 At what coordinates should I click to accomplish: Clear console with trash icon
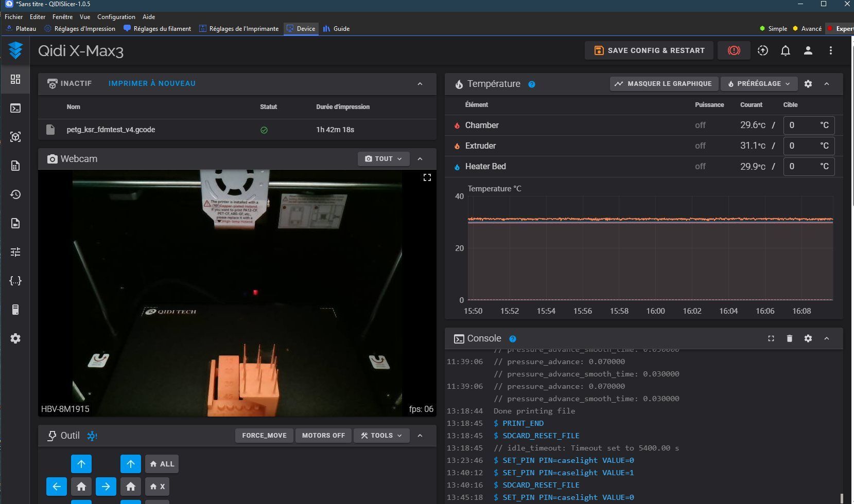tap(789, 338)
